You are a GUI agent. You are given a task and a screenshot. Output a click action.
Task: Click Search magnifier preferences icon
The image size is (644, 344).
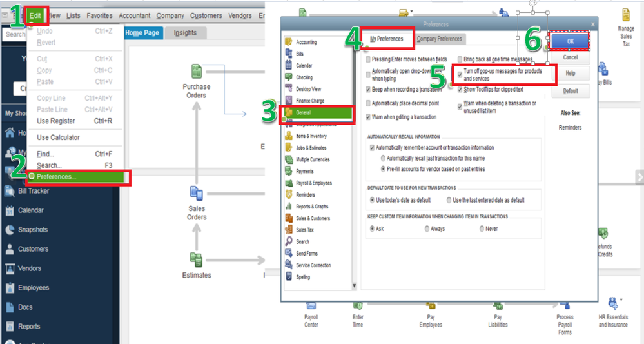pyautogui.click(x=289, y=241)
